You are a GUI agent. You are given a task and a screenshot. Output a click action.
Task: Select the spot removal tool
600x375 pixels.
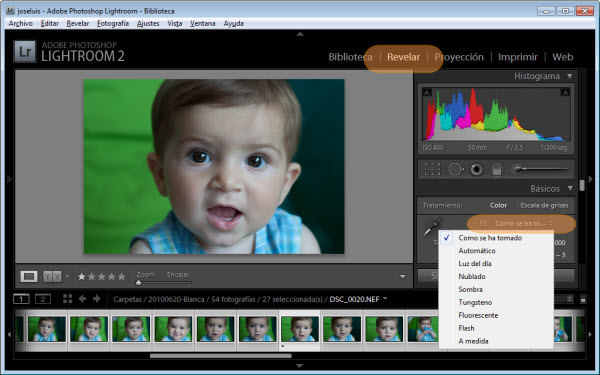[x=455, y=169]
